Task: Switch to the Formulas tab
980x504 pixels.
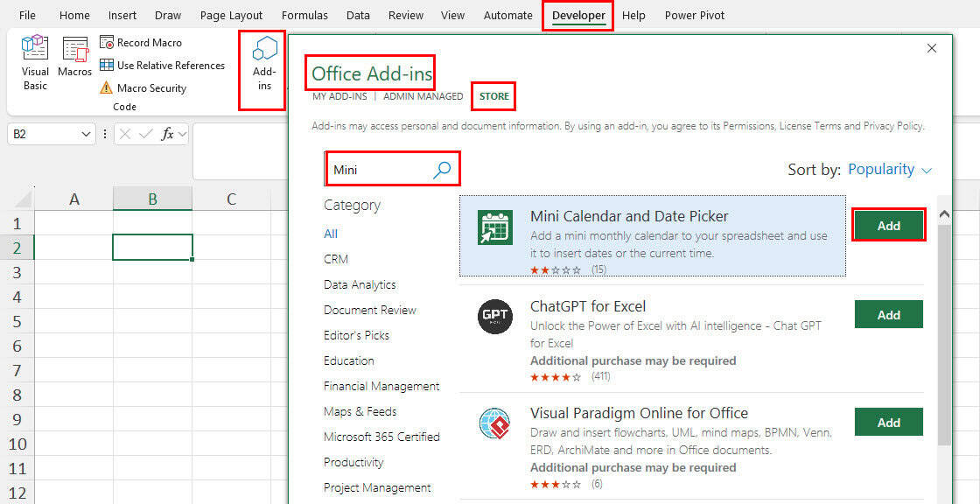Action: point(304,16)
